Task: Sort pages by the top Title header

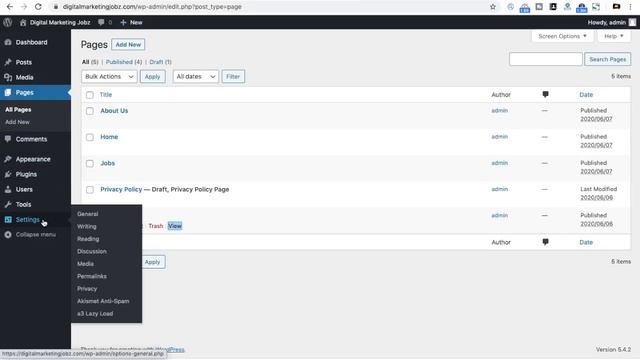Action: tap(106, 95)
